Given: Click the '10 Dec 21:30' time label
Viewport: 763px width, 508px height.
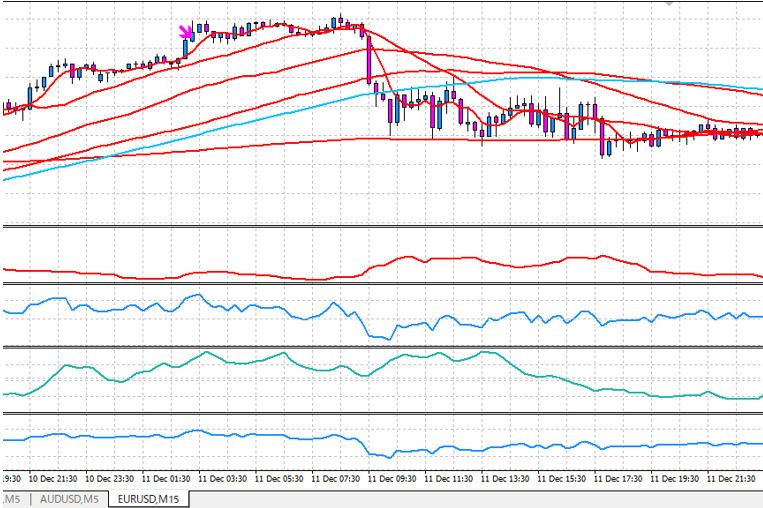Looking at the screenshot, I should [x=53, y=479].
